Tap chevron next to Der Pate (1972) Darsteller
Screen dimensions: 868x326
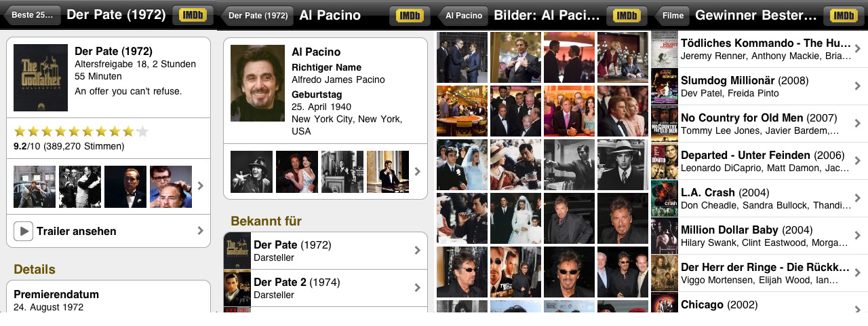pyautogui.click(x=417, y=251)
